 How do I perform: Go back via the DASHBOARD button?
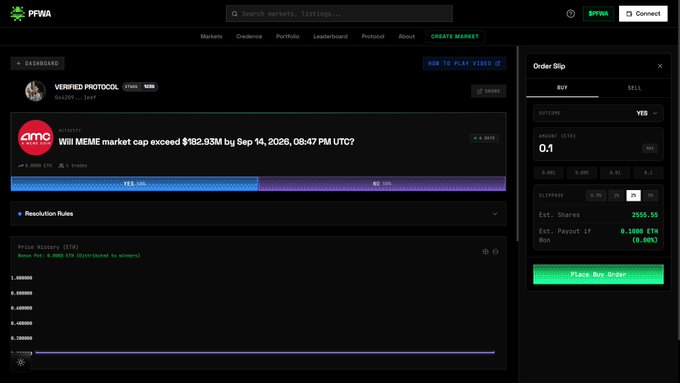click(38, 63)
